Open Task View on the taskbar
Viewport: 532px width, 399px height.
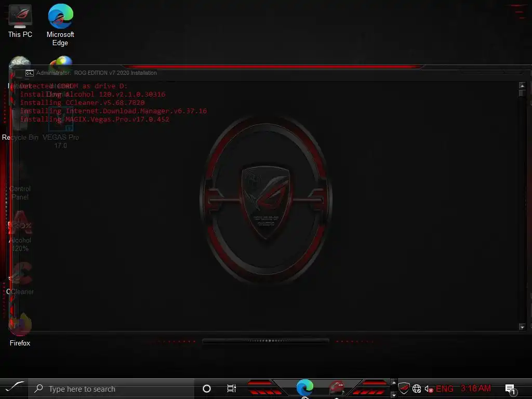(x=231, y=389)
